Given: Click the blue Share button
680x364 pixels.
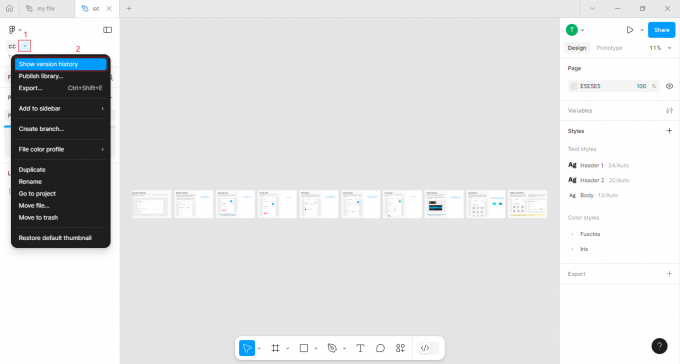Looking at the screenshot, I should [661, 30].
